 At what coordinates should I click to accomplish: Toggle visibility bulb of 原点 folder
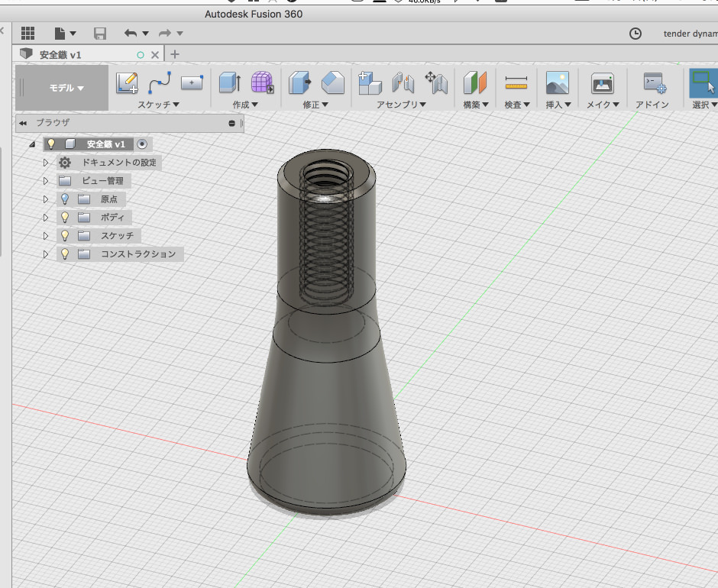(65, 199)
